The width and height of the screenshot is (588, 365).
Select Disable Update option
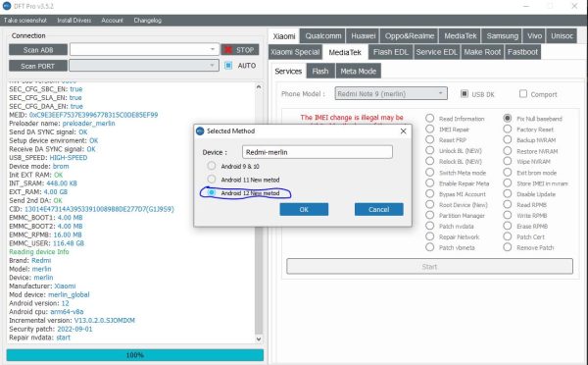pos(508,193)
